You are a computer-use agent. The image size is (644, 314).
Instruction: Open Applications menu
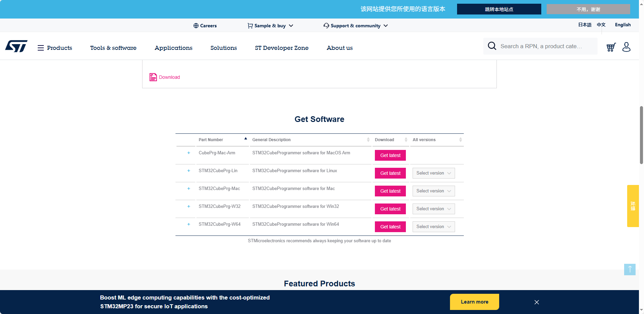[x=173, y=48]
